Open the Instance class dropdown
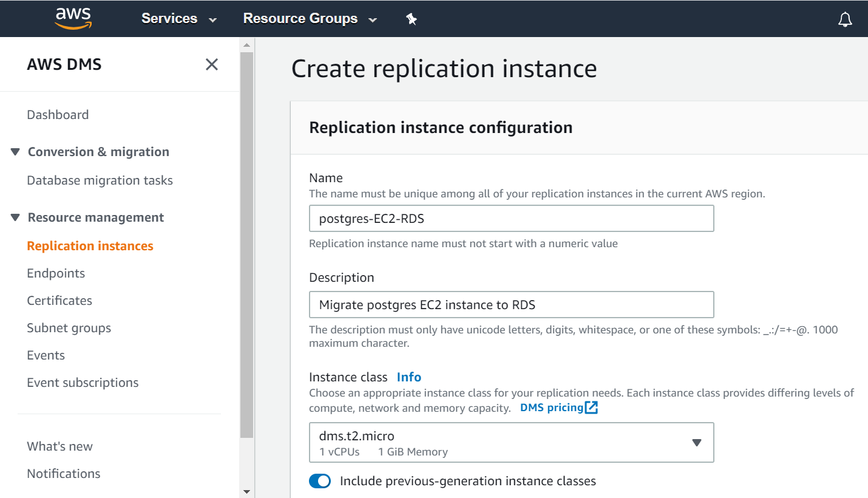Image resolution: width=868 pixels, height=498 pixels. (x=511, y=443)
